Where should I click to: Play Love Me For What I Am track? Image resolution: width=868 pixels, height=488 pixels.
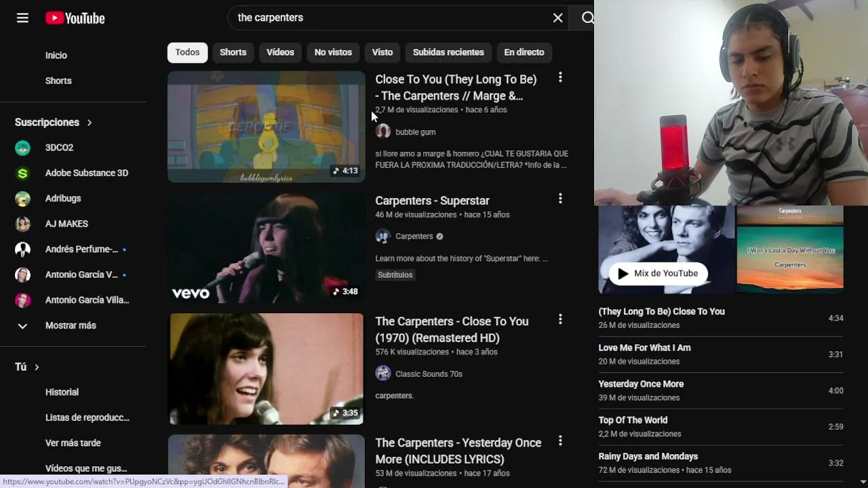point(721,354)
